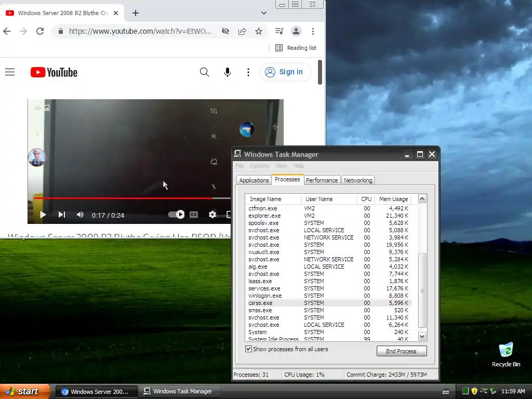
Task: Open the Reading list
Action: pos(296,48)
